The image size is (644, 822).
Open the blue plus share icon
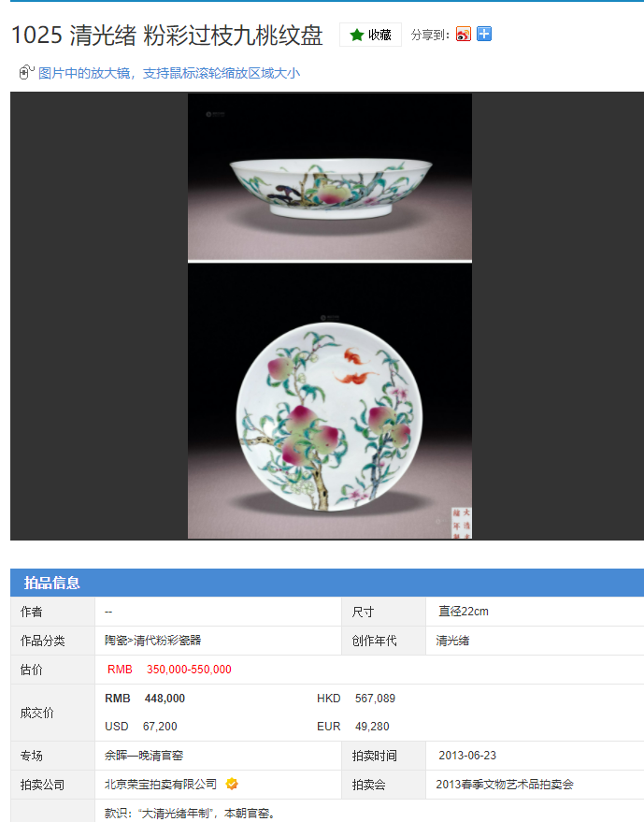(483, 34)
